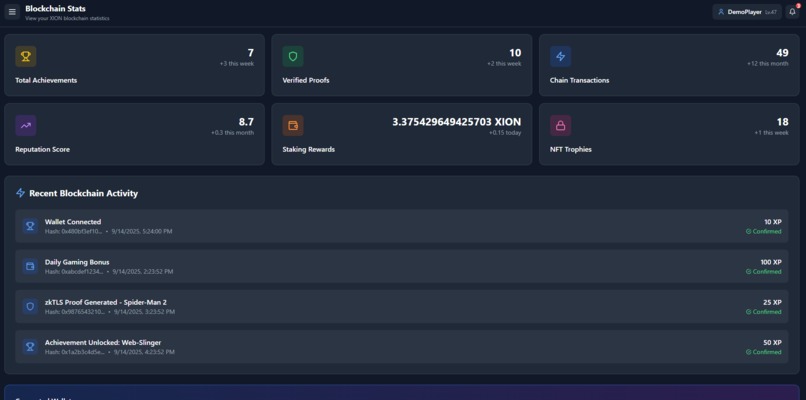Click the wallet icon in Daily Gaming Bonus row
Screen dimensions: 806x400
click(30, 266)
